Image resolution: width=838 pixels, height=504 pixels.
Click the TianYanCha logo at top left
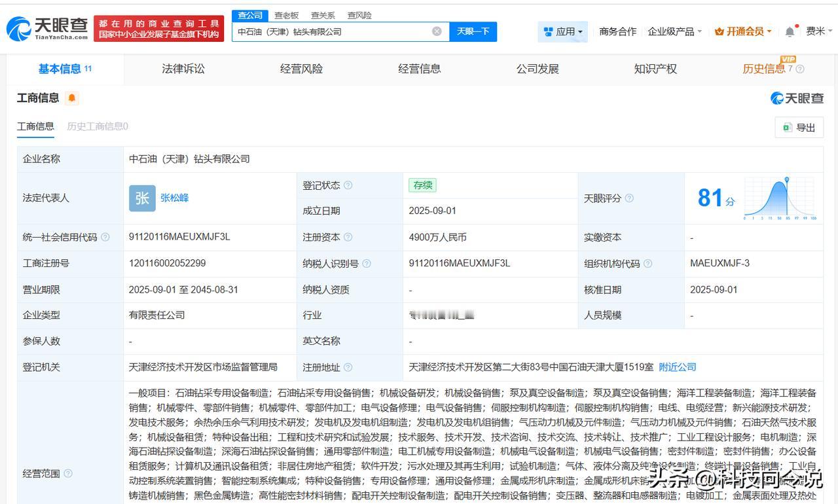[x=47, y=28]
